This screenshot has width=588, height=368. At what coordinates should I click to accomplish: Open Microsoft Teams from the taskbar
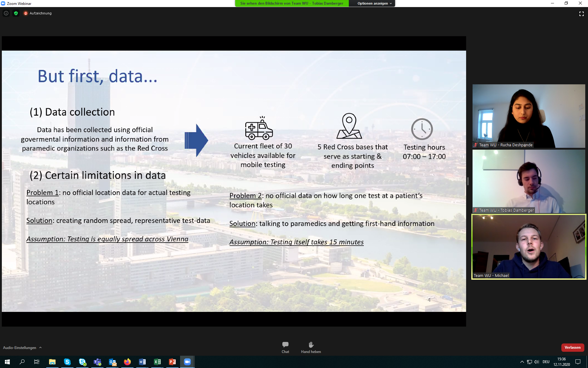pos(97,362)
